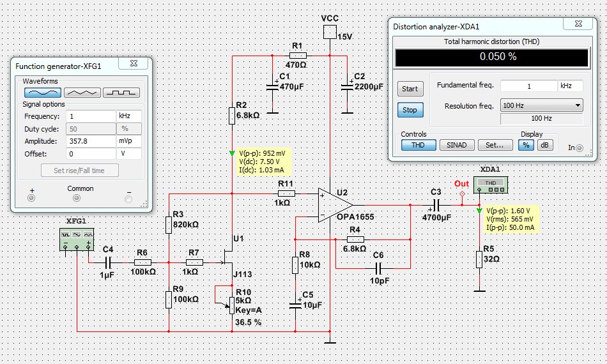Open the Fundamental freq. kHz unit selector
The width and height of the screenshot is (607, 364).
click(570, 86)
